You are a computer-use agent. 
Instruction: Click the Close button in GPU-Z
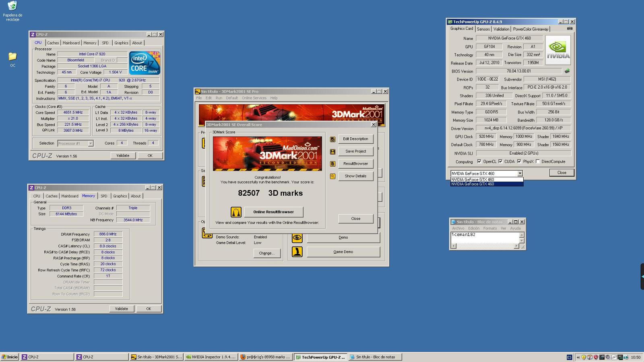(562, 172)
